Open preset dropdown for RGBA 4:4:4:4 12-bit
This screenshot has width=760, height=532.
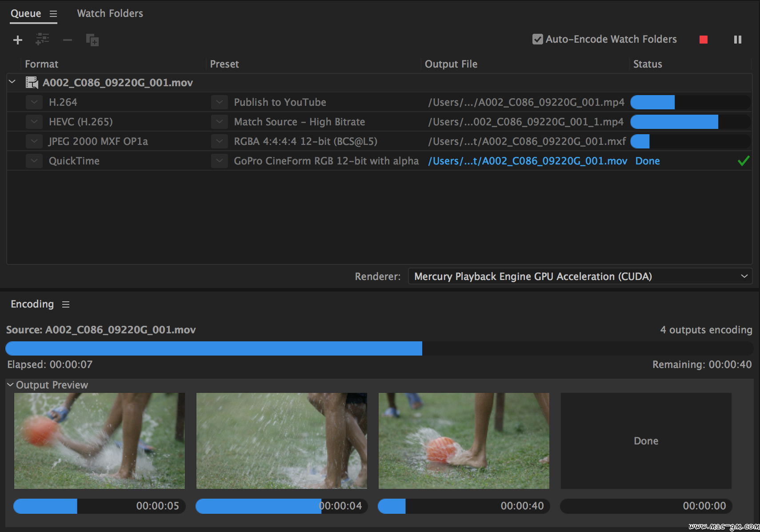pyautogui.click(x=220, y=141)
